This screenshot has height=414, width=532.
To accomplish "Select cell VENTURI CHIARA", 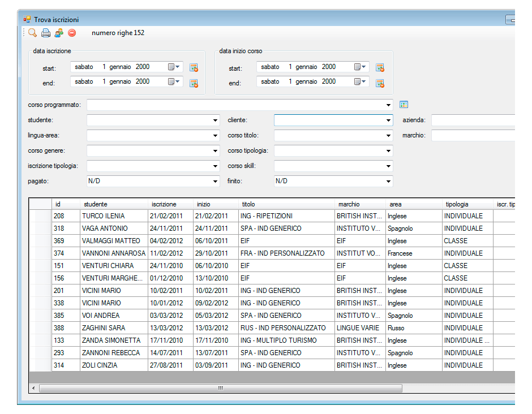I will [114, 266].
